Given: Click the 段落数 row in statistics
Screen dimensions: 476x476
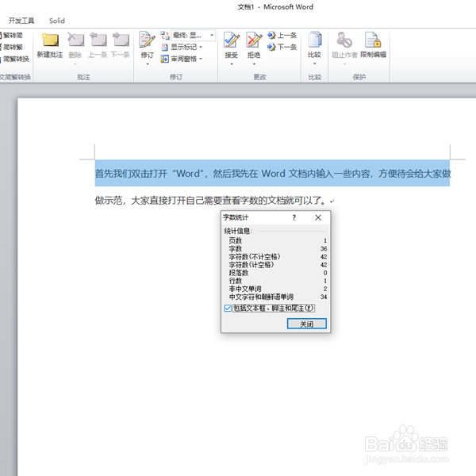Looking at the screenshot, I should (x=278, y=273).
